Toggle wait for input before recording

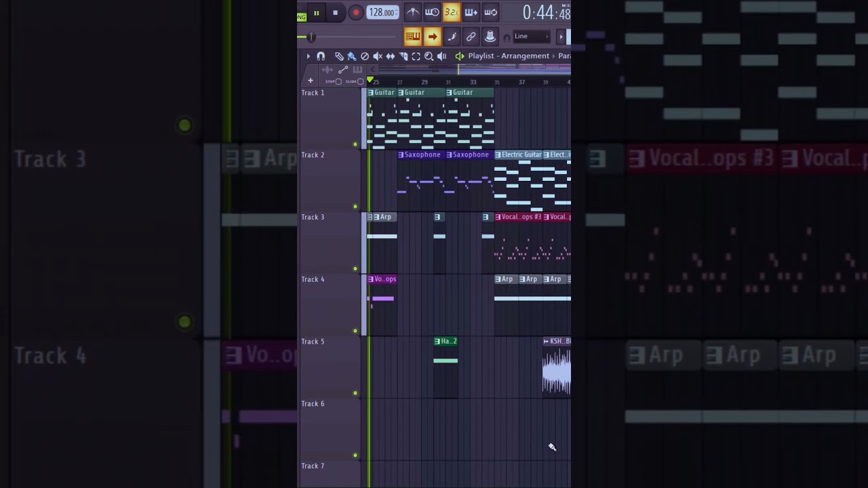432,12
